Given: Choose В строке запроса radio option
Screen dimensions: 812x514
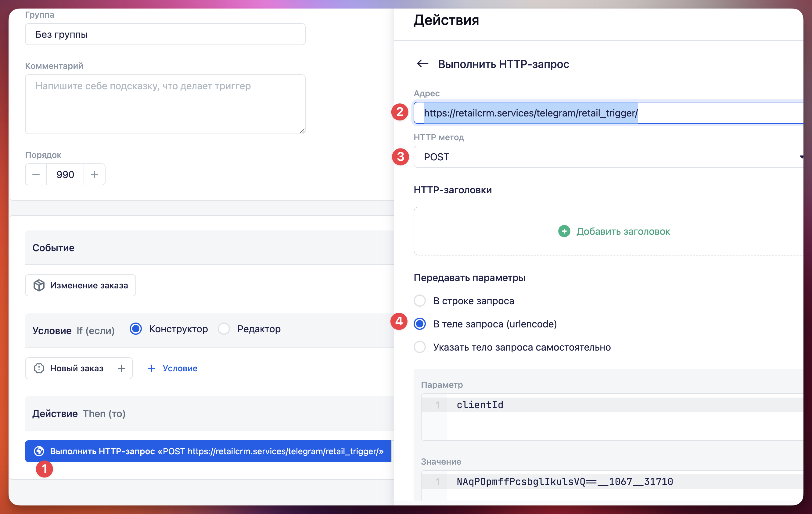Looking at the screenshot, I should point(420,300).
